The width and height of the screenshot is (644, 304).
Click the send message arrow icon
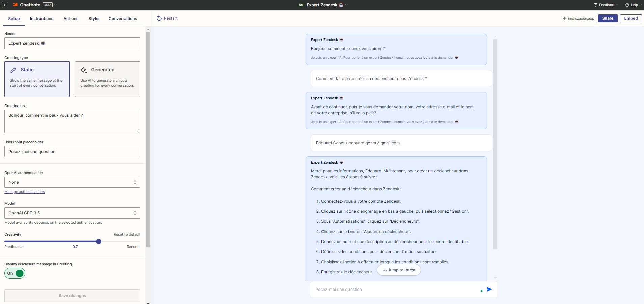[489, 290]
